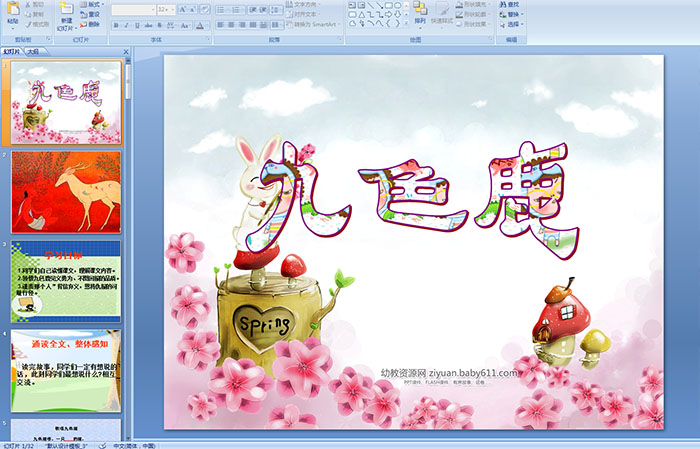Open the font name combo box
This screenshot has width=700, height=449.
coord(133,10)
